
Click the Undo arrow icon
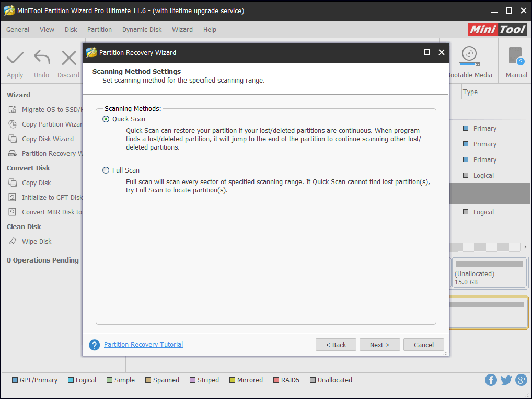(42, 57)
